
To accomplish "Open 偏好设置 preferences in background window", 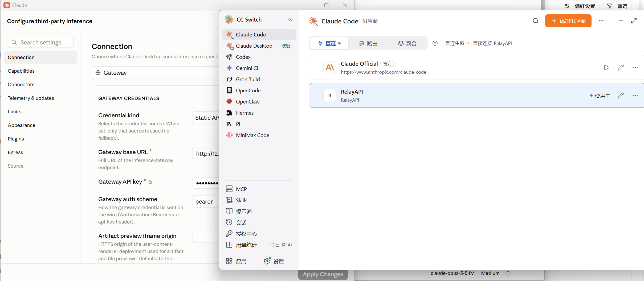I will pyautogui.click(x=580, y=6).
